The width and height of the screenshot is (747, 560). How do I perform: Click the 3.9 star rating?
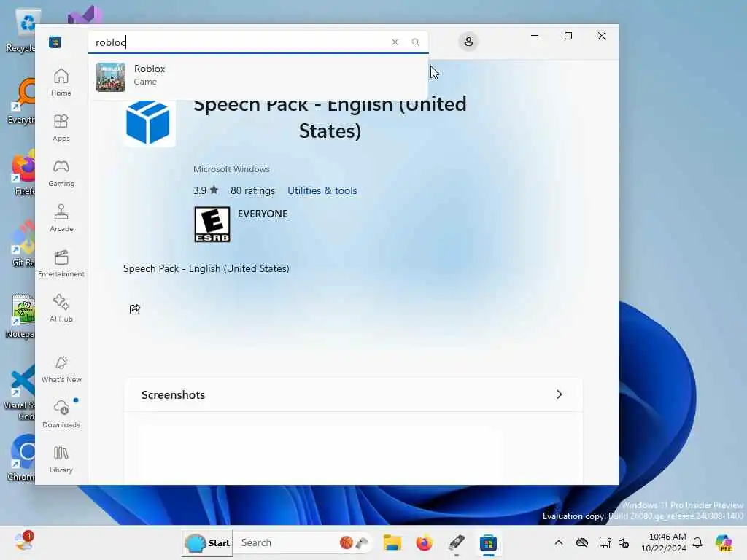coord(205,190)
